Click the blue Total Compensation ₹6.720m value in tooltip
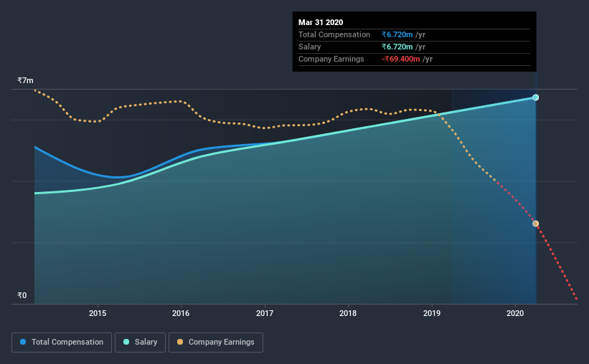Screen dimensions: 589x364 pyautogui.click(x=397, y=34)
